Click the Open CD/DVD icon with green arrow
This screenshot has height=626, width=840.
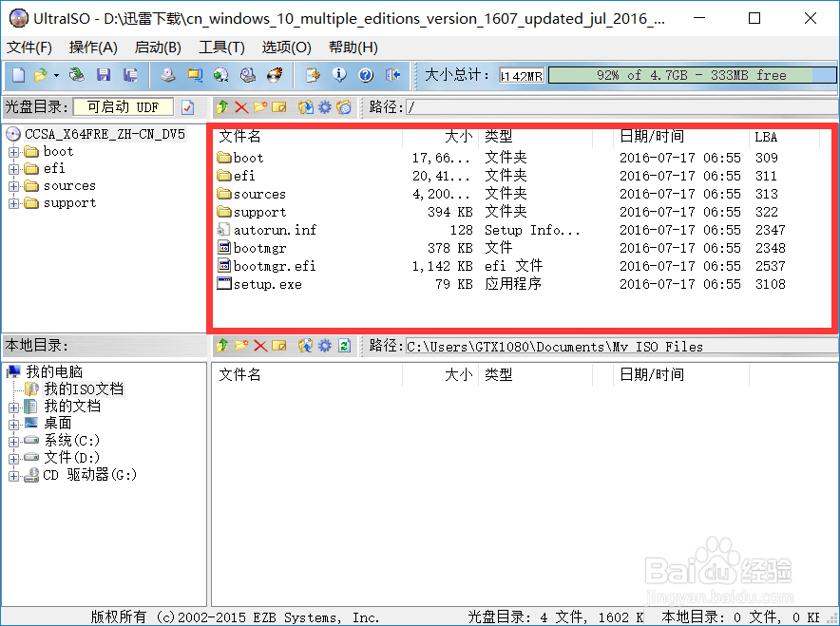click(x=77, y=75)
